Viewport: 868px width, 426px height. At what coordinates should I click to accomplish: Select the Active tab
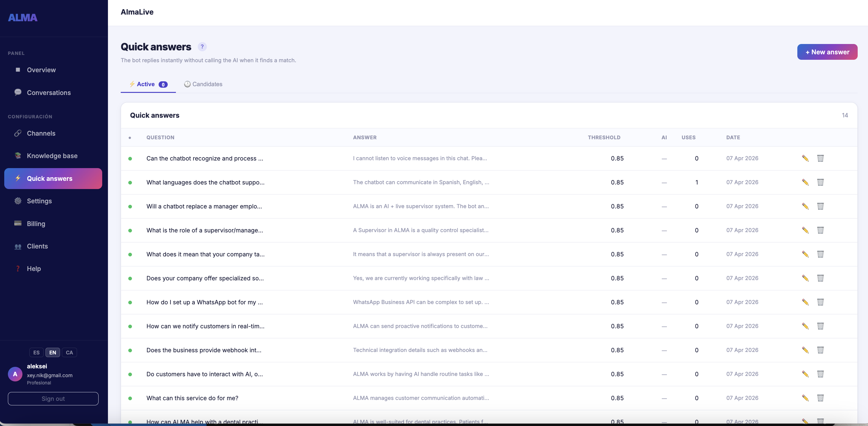click(148, 84)
